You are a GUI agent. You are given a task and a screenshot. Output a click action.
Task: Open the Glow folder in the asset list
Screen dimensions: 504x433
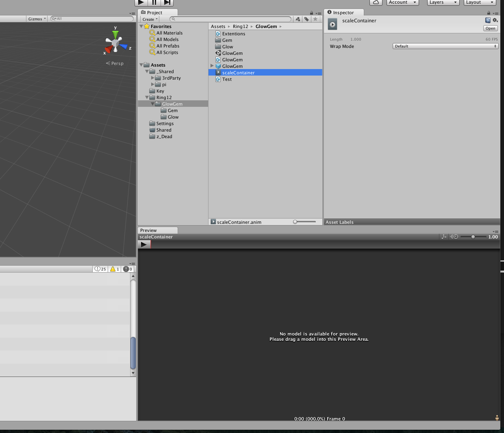click(x=228, y=47)
